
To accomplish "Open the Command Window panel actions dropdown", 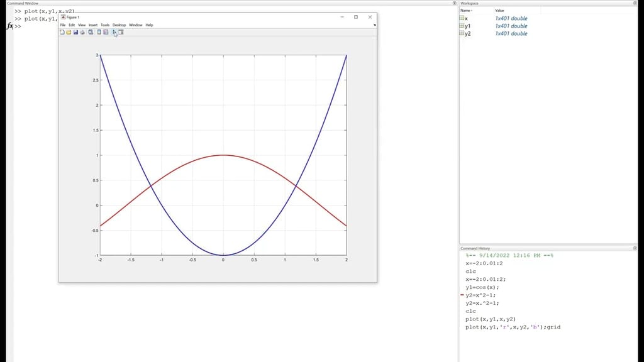I will coord(454,3).
